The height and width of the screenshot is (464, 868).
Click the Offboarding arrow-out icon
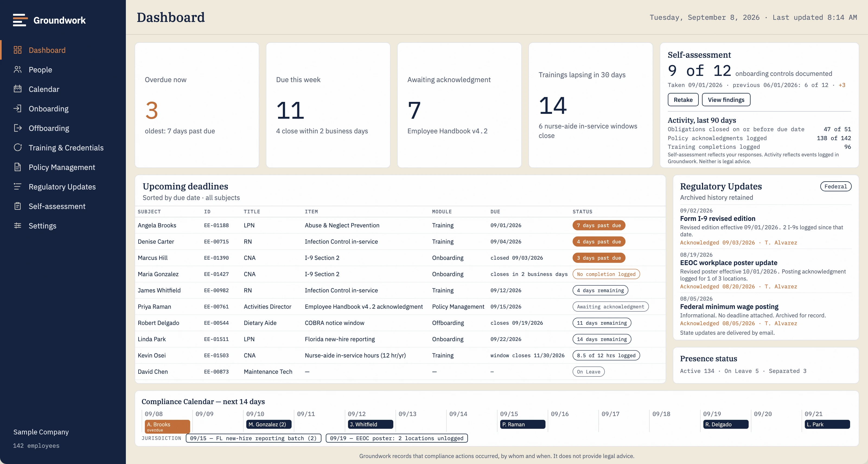coord(18,128)
